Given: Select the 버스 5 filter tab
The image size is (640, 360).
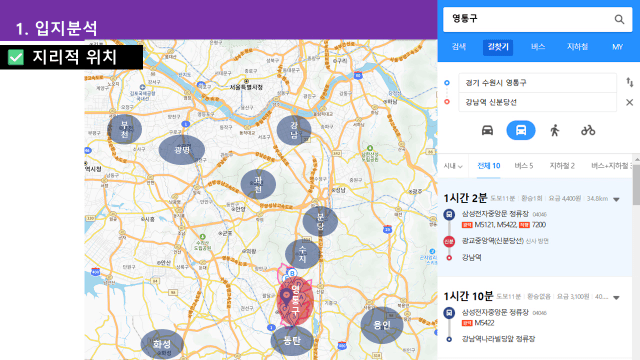Looking at the screenshot, I should [524, 166].
